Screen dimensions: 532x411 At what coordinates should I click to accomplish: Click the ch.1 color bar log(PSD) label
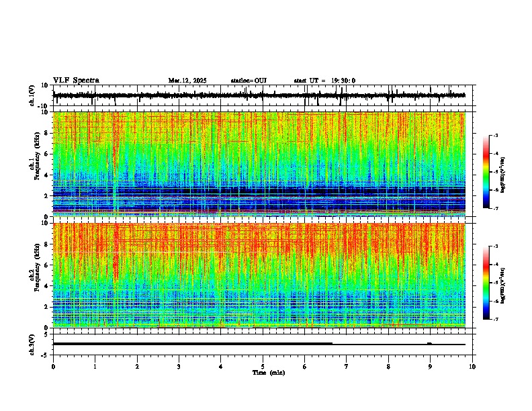(x=503, y=175)
